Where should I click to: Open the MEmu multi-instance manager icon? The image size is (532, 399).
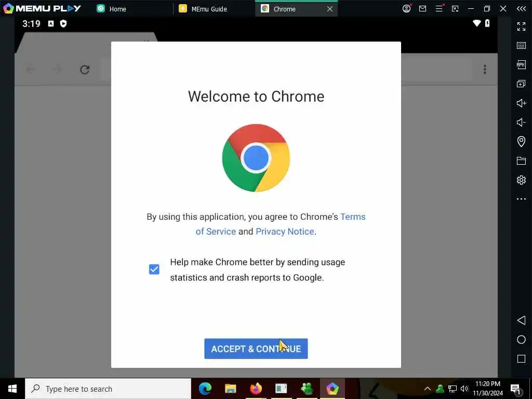[521, 84]
